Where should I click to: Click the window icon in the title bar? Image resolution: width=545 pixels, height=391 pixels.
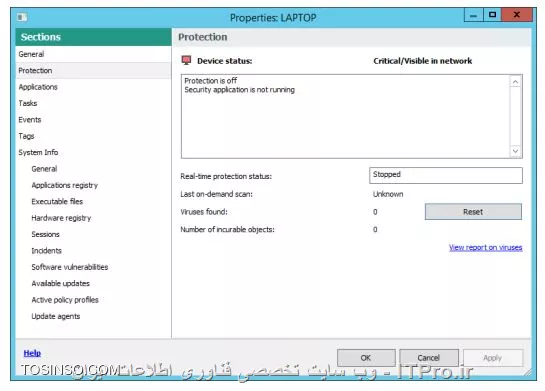[22, 17]
